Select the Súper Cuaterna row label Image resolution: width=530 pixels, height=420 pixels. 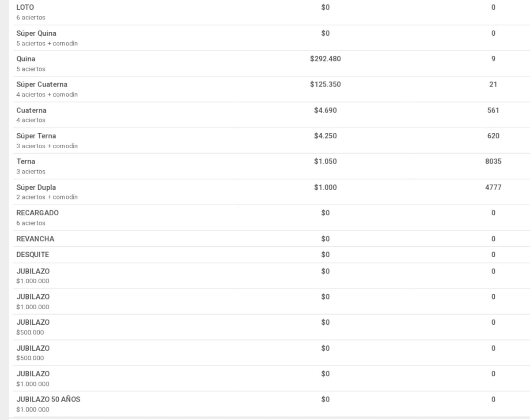[x=42, y=84]
